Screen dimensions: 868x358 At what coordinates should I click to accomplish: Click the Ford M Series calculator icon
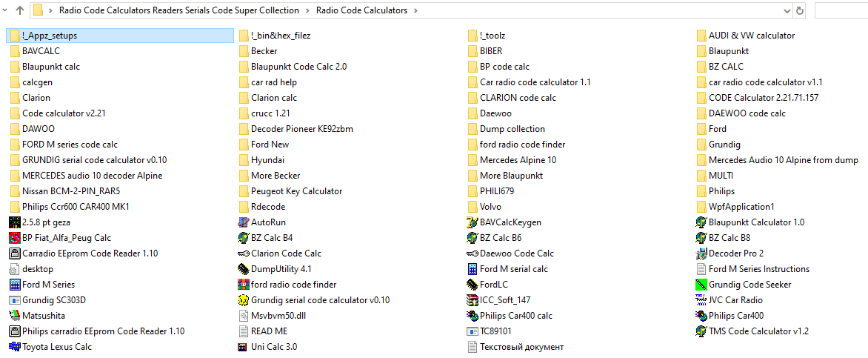tap(15, 285)
